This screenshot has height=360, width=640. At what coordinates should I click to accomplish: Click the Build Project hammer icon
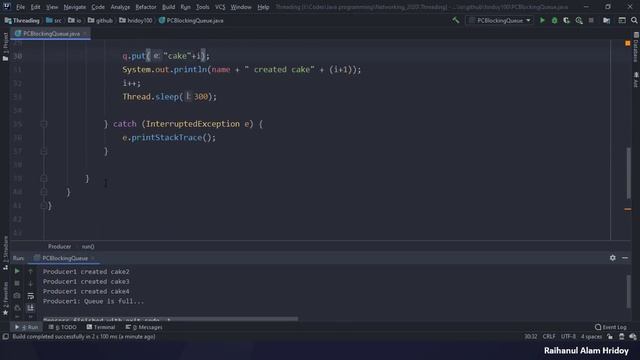tap(456, 20)
